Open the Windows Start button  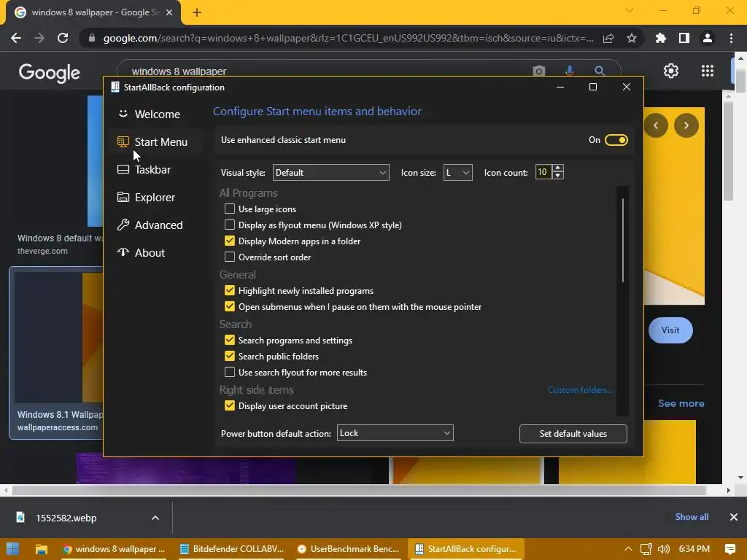pyautogui.click(x=13, y=548)
